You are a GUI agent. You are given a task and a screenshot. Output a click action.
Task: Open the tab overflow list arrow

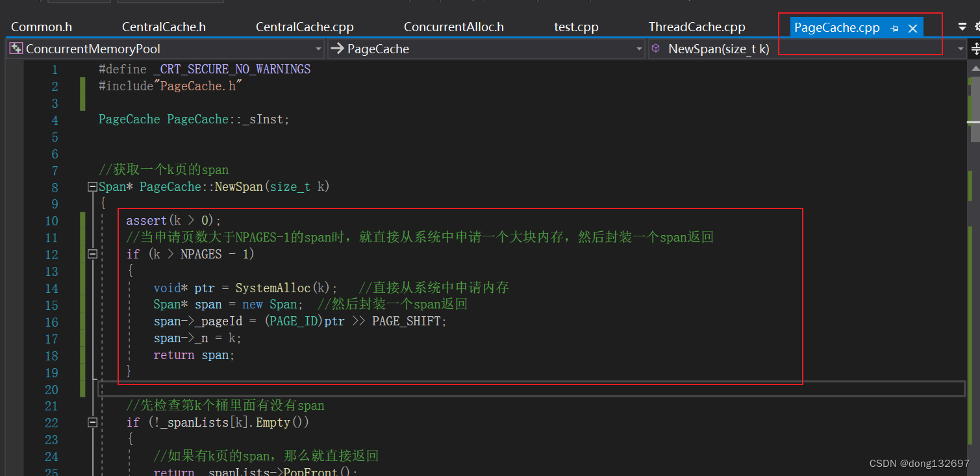click(962, 27)
